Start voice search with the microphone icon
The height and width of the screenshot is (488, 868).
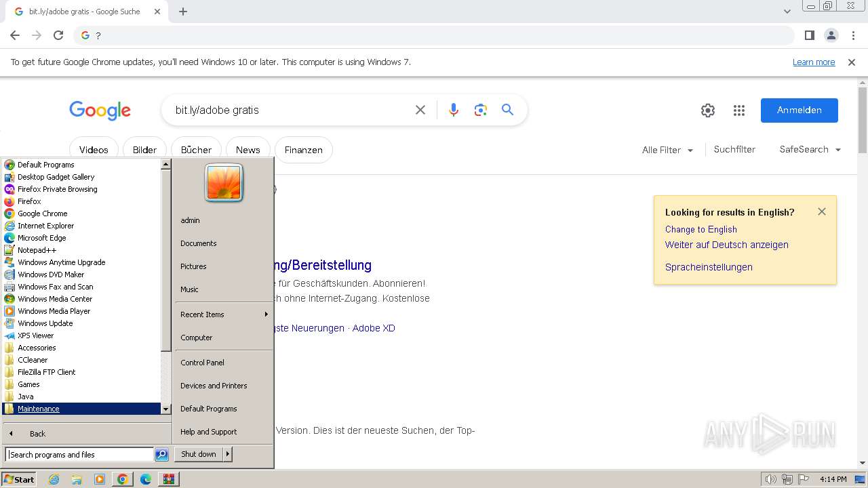coord(454,110)
